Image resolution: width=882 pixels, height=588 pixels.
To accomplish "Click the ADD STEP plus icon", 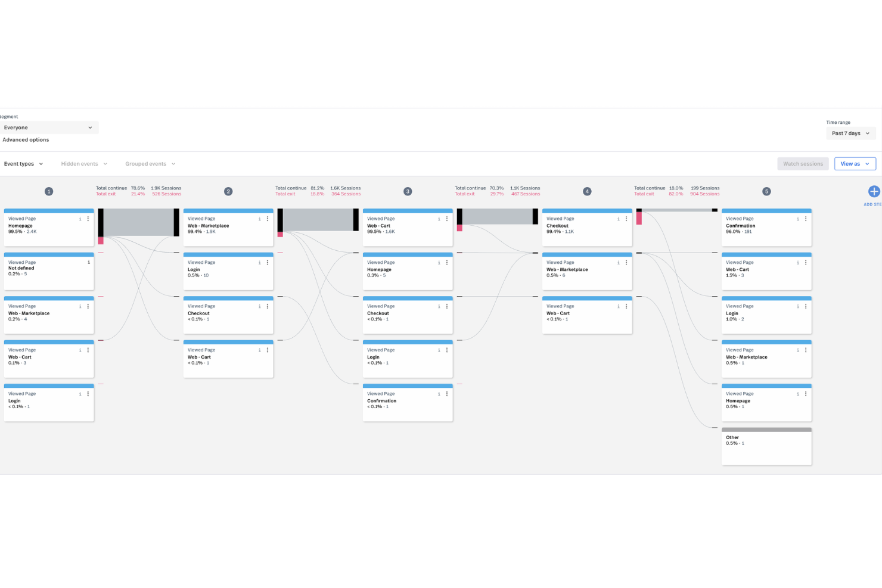I will click(x=874, y=191).
